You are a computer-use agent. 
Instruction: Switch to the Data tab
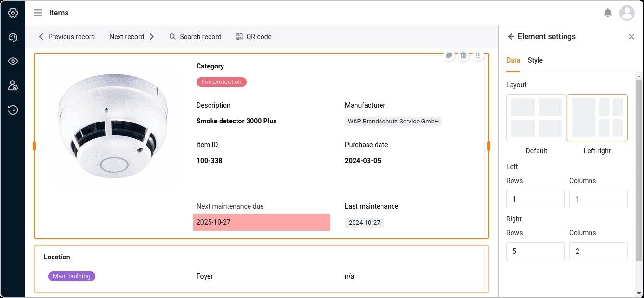click(x=513, y=60)
